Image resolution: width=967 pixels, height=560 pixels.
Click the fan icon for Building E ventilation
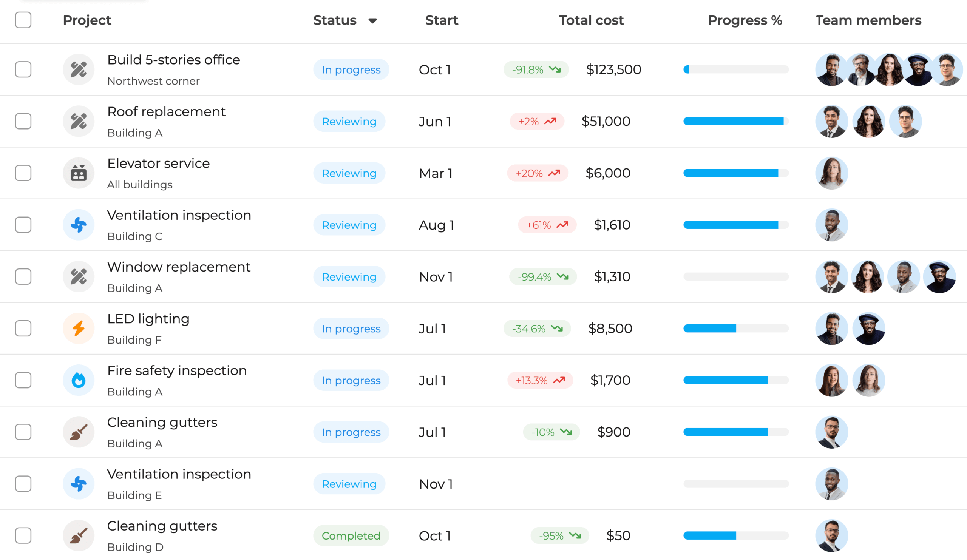click(79, 484)
